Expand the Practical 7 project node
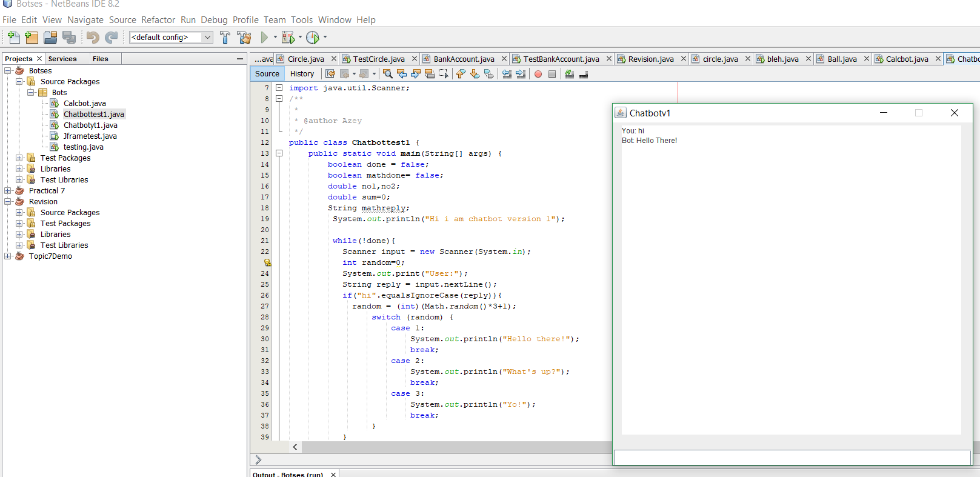980x477 pixels. (8, 191)
